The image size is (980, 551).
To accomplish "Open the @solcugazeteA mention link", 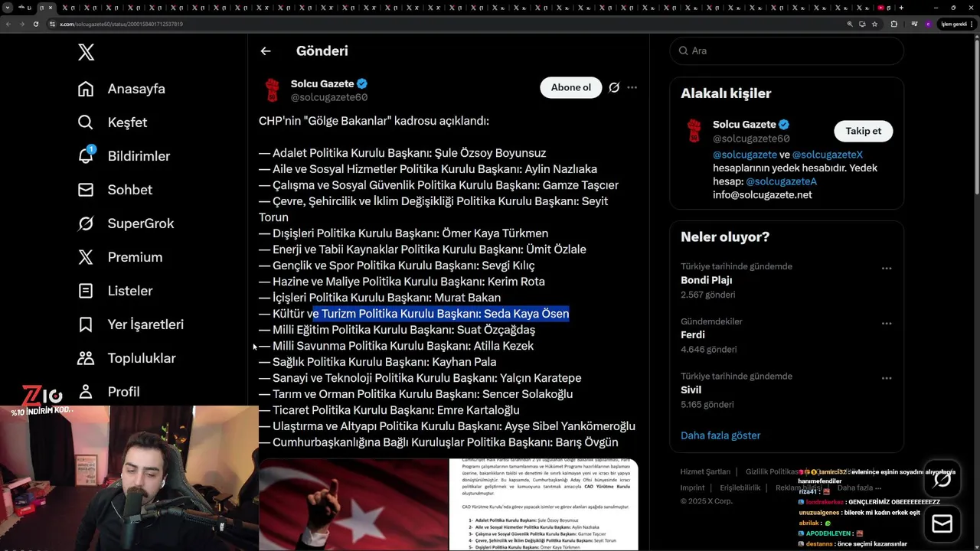I will click(x=781, y=181).
